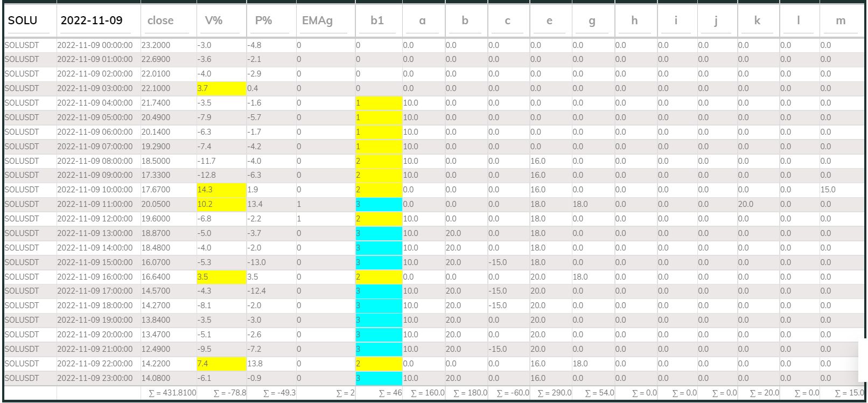Click the cyan b1 cell in 11:00:00 row
This screenshot has width=868, height=403.
(379, 204)
